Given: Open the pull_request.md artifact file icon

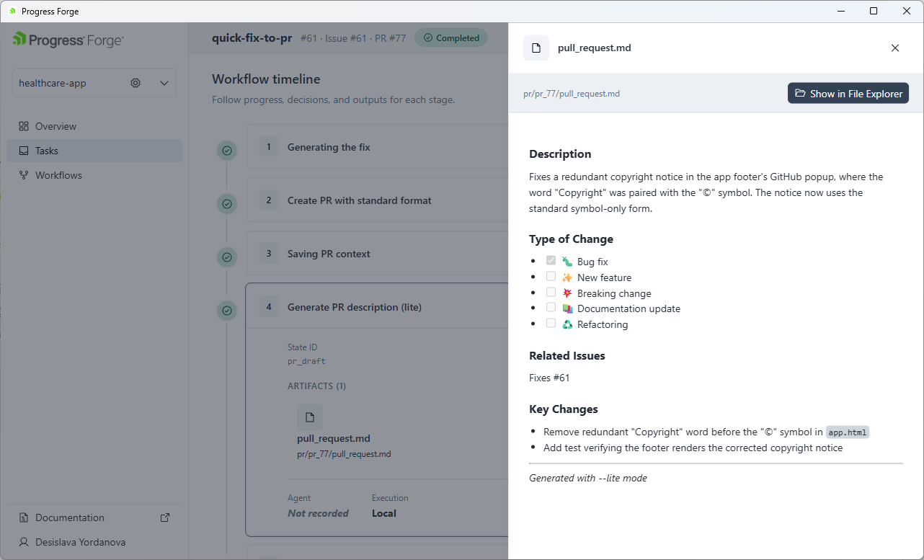Looking at the screenshot, I should (310, 417).
